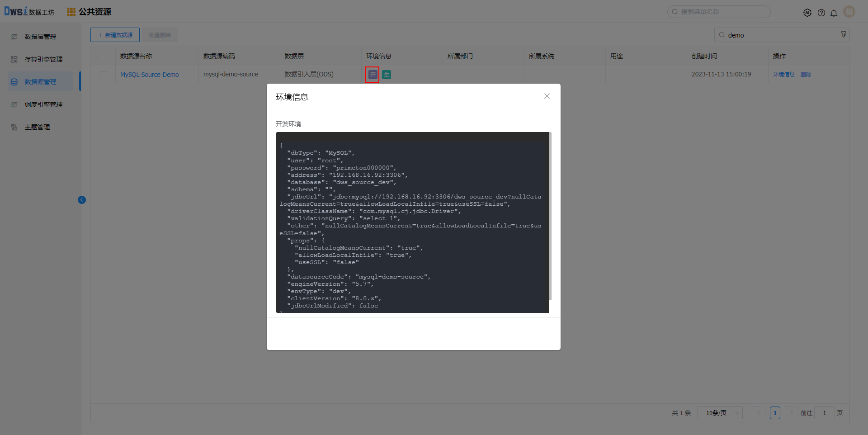The image size is (868, 435).
Task: Check the table header select-all checkbox
Action: (x=103, y=56)
